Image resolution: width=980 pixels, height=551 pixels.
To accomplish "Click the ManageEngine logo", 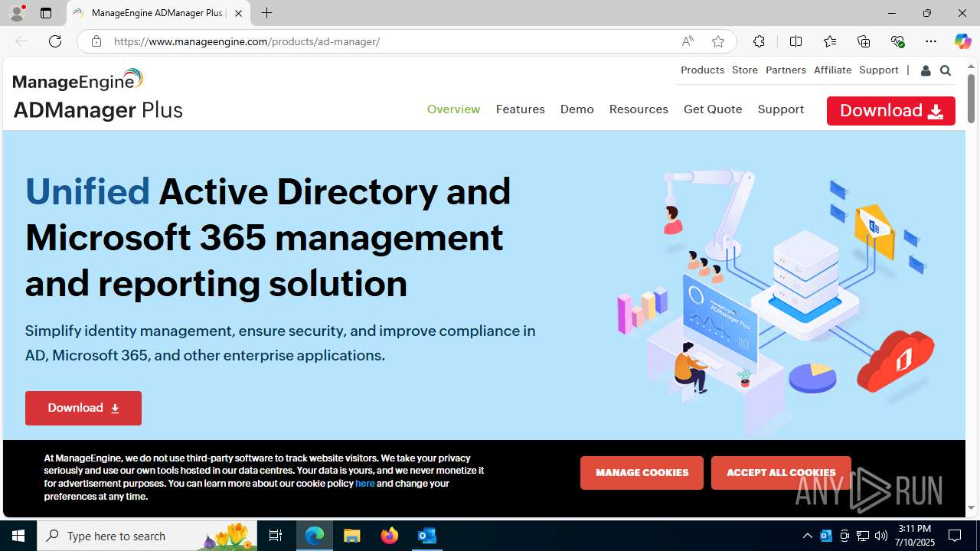I will (78, 80).
